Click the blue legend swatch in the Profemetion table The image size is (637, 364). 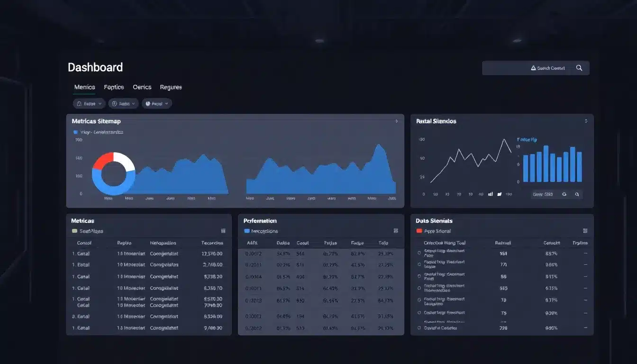point(247,231)
